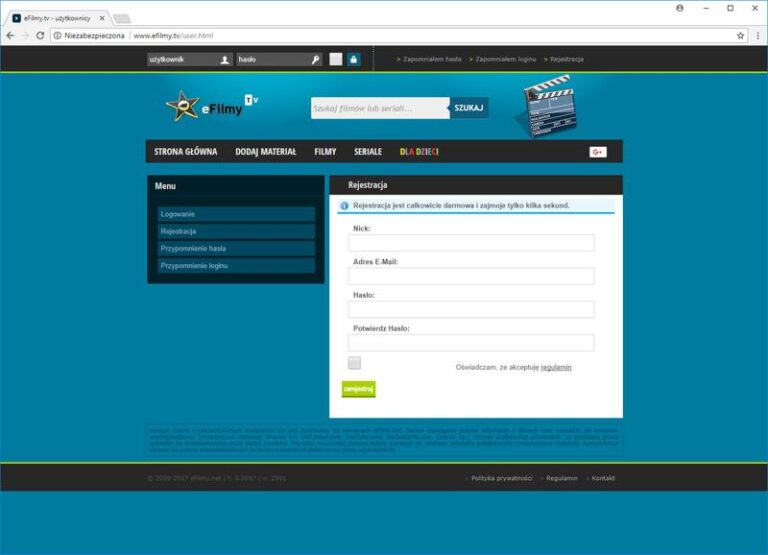Bookmark this page using the star icon
This screenshot has height=555, width=768.
tap(741, 35)
